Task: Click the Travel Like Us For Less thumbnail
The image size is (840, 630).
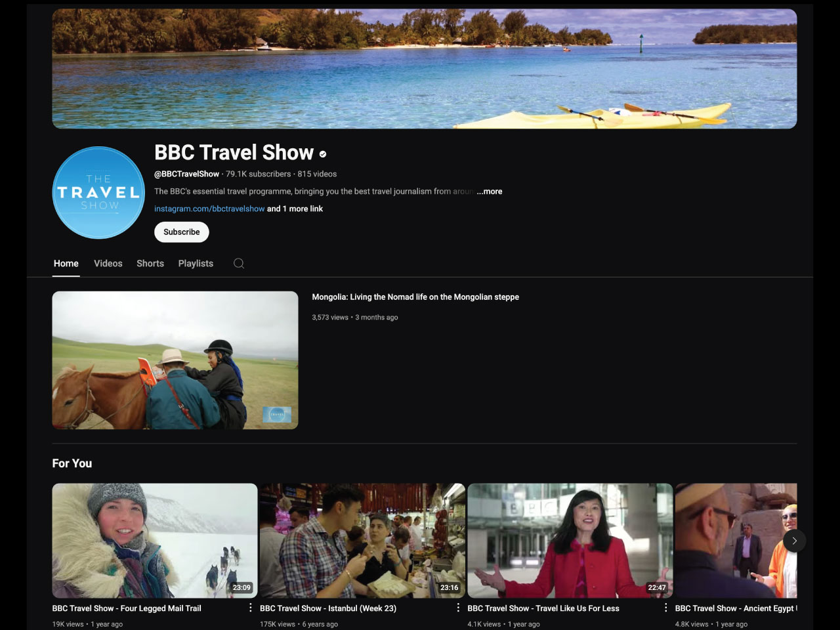Action: click(570, 541)
